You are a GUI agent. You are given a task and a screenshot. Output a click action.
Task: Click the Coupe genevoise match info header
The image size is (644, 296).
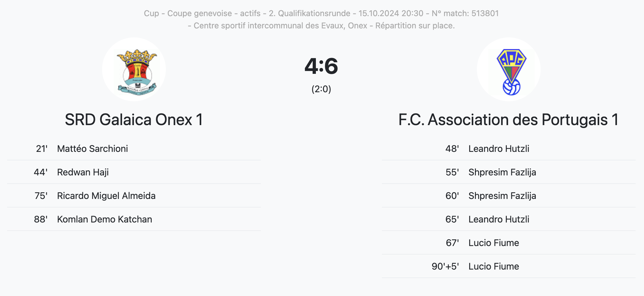[x=321, y=13]
